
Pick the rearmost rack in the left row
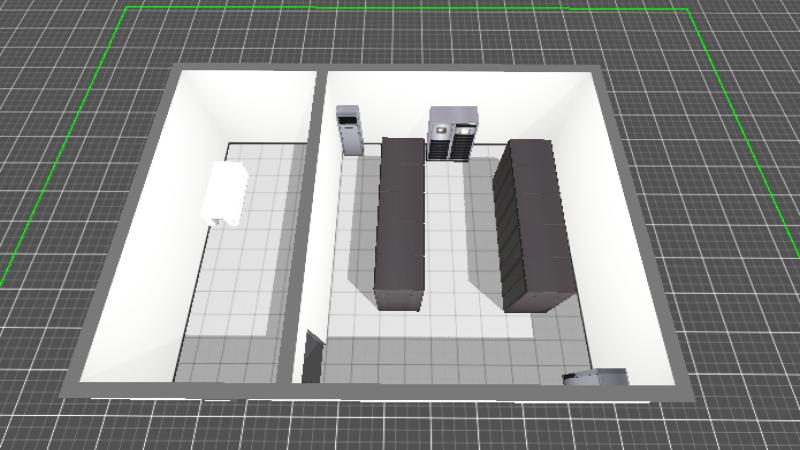(x=401, y=150)
